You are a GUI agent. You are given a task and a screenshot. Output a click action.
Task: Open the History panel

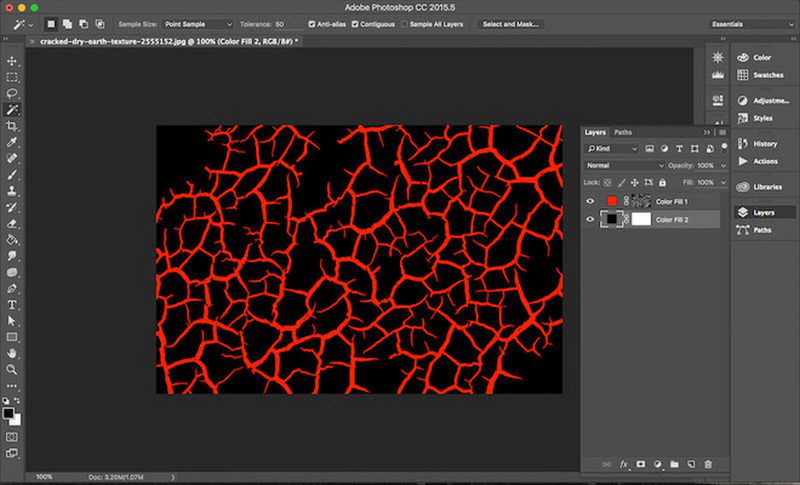coord(763,144)
